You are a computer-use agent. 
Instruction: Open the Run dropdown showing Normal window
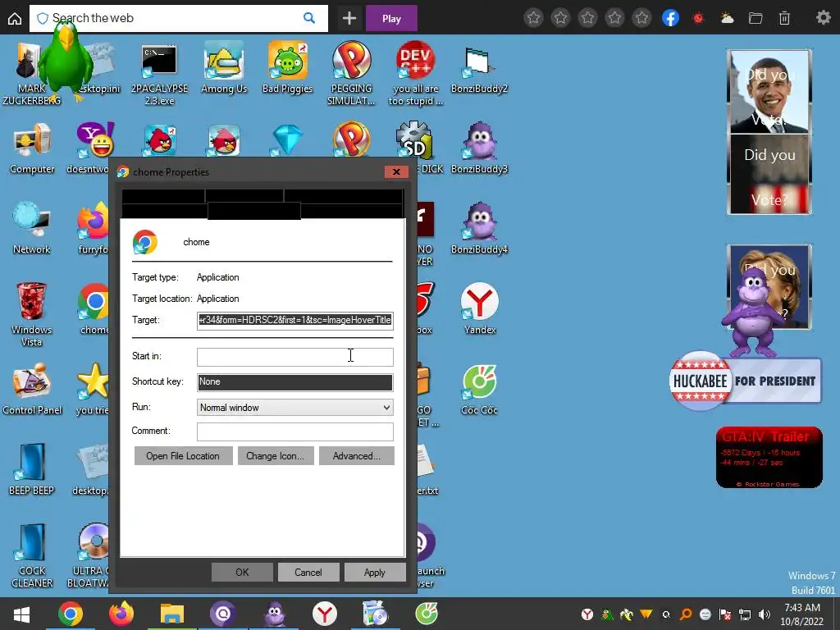click(x=294, y=408)
